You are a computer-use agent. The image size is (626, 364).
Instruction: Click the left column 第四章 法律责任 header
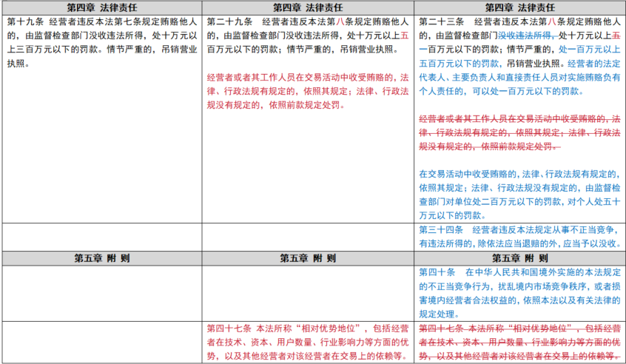point(102,7)
